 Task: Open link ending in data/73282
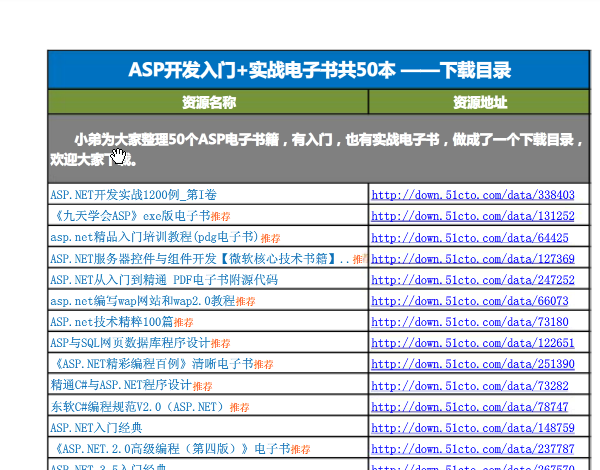point(470,386)
